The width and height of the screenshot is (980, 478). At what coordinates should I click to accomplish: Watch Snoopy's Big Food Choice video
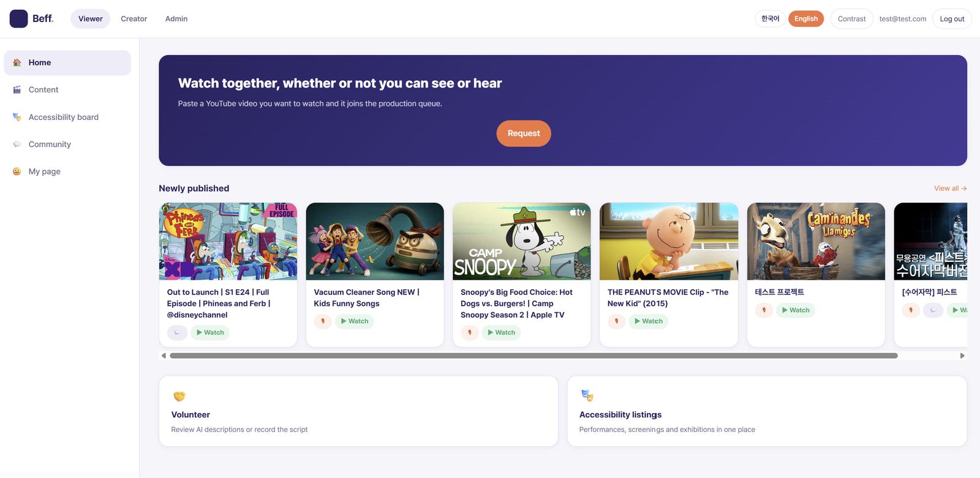click(502, 332)
